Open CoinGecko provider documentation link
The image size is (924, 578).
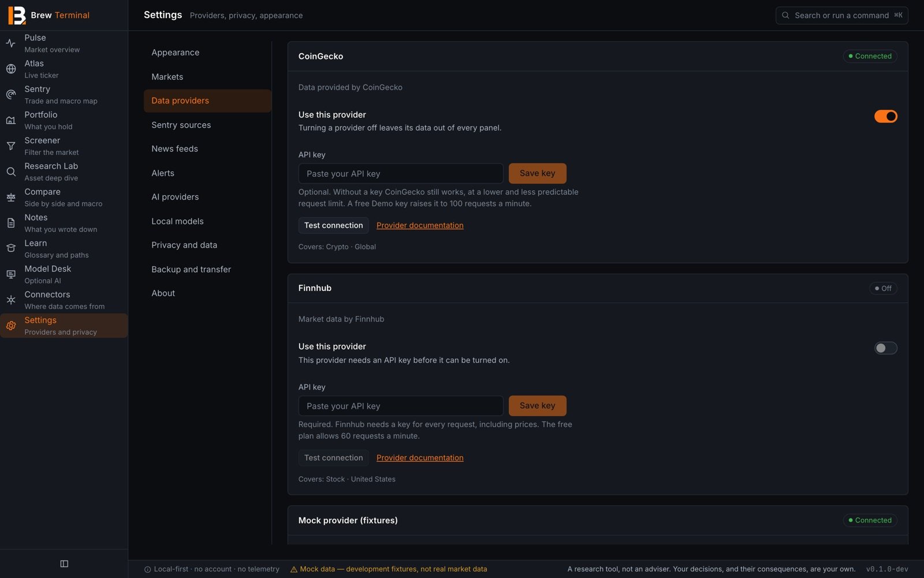(x=420, y=225)
